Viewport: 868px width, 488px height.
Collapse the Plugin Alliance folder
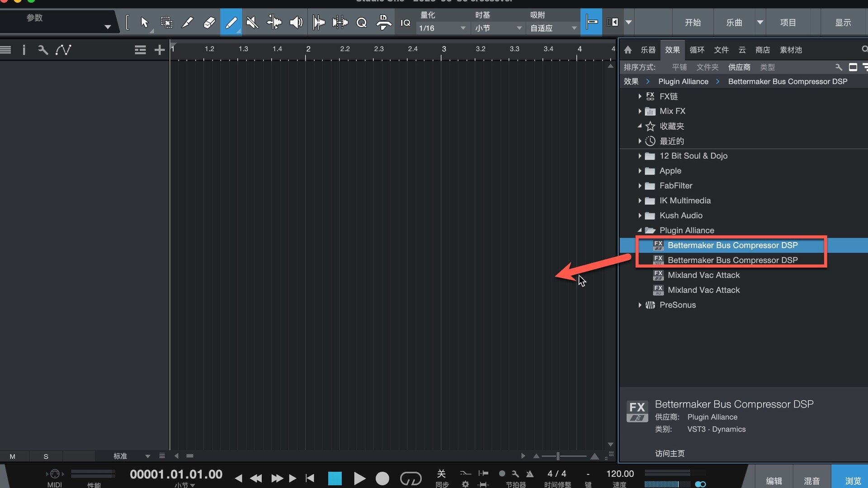click(640, 230)
